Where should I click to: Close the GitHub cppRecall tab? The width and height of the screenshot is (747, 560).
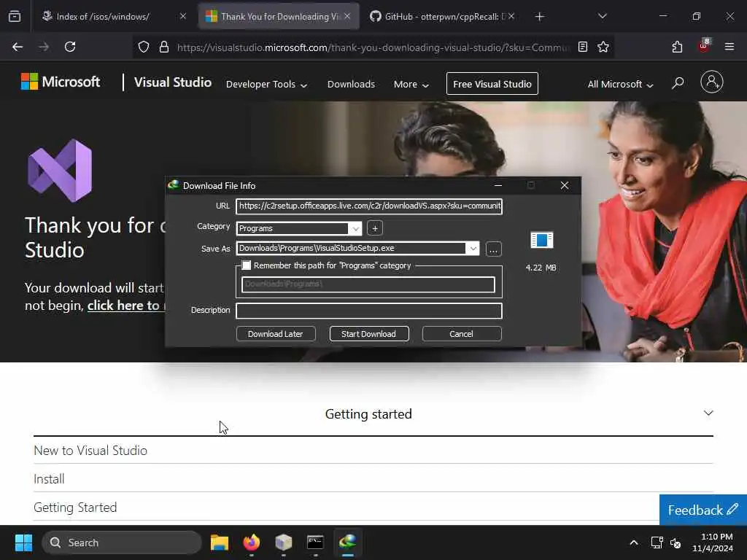(511, 16)
